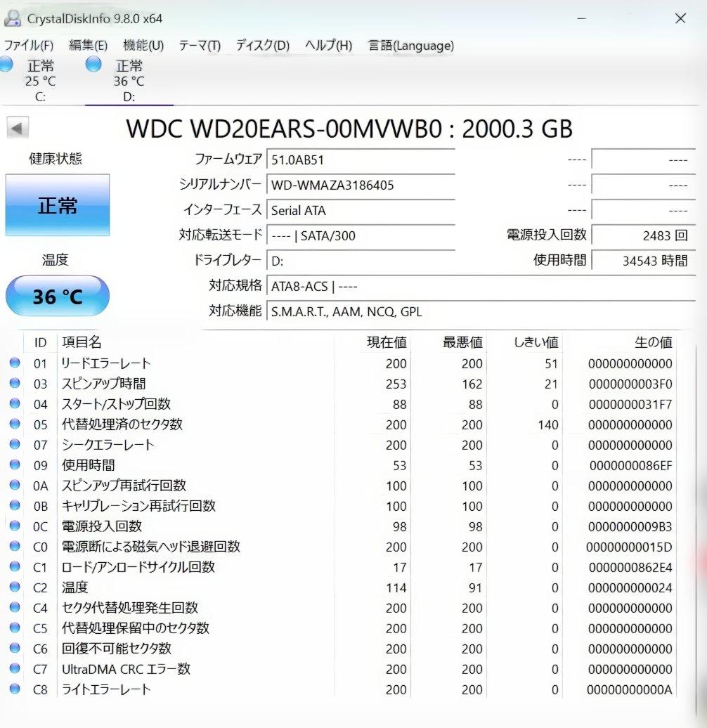Click the serial number field WD-WMAZA3186405
Image resolution: width=707 pixels, height=728 pixels.
(361, 185)
